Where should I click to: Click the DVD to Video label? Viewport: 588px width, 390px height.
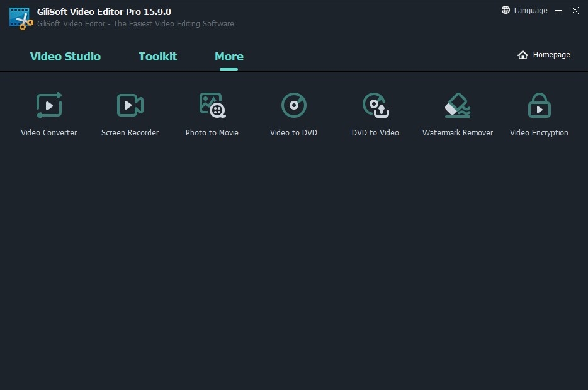[x=375, y=132]
